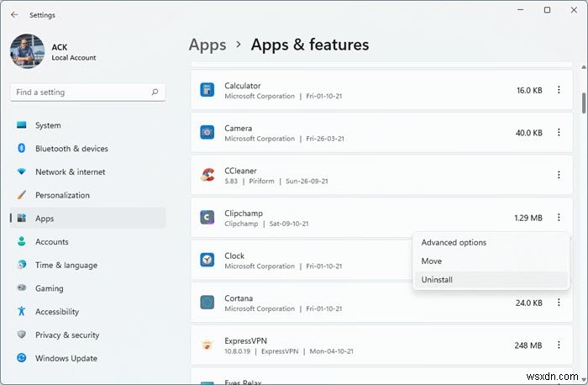Click the Windows Update icon
588x385 pixels.
[21, 357]
